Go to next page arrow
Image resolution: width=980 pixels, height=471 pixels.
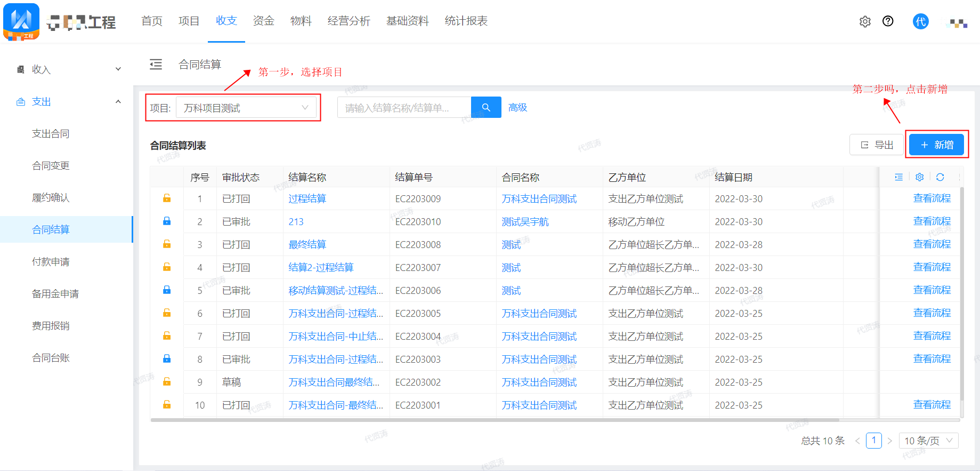pos(889,441)
